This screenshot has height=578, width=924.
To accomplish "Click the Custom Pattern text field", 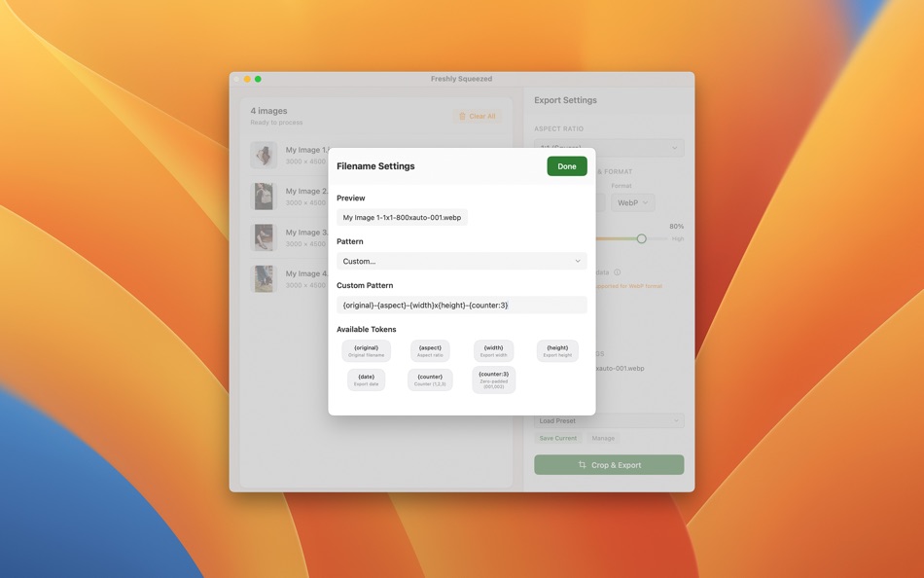I will (x=462, y=304).
